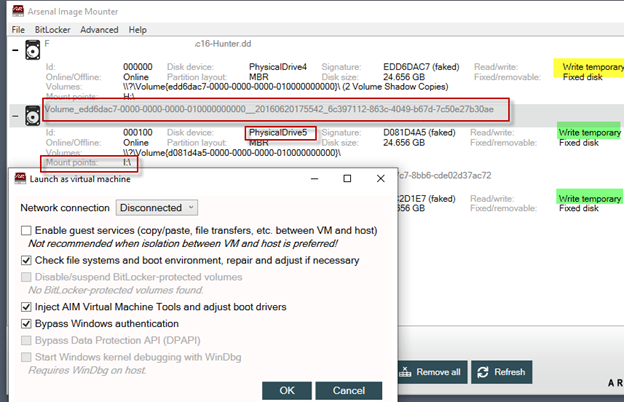Click the Launch as virtual machine dialog icon
This screenshot has width=624, height=402.
point(20,179)
